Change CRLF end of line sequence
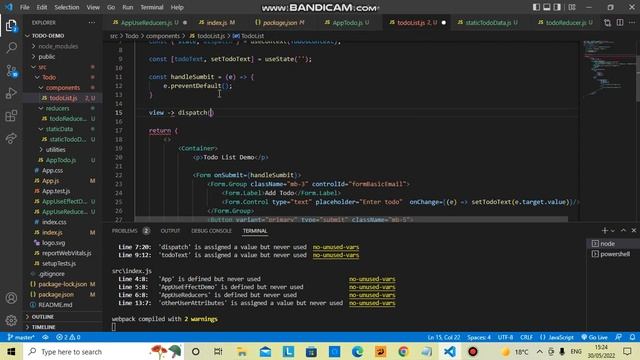640x360 pixels. pyautogui.click(x=526, y=338)
